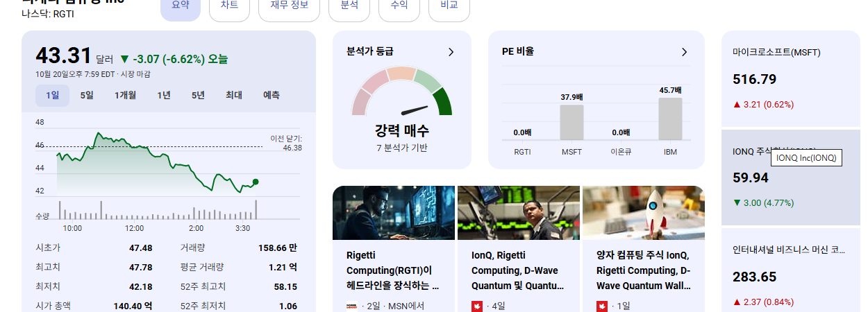The image size is (868, 312).
Task: Click the MSFT PE ratio bar
Action: pyautogui.click(x=571, y=123)
